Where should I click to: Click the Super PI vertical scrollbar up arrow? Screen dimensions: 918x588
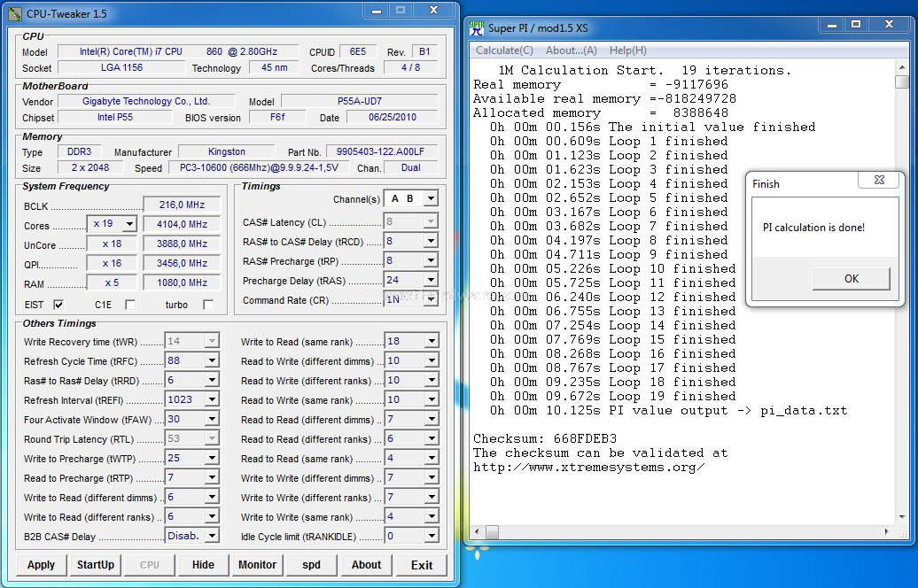[902, 68]
